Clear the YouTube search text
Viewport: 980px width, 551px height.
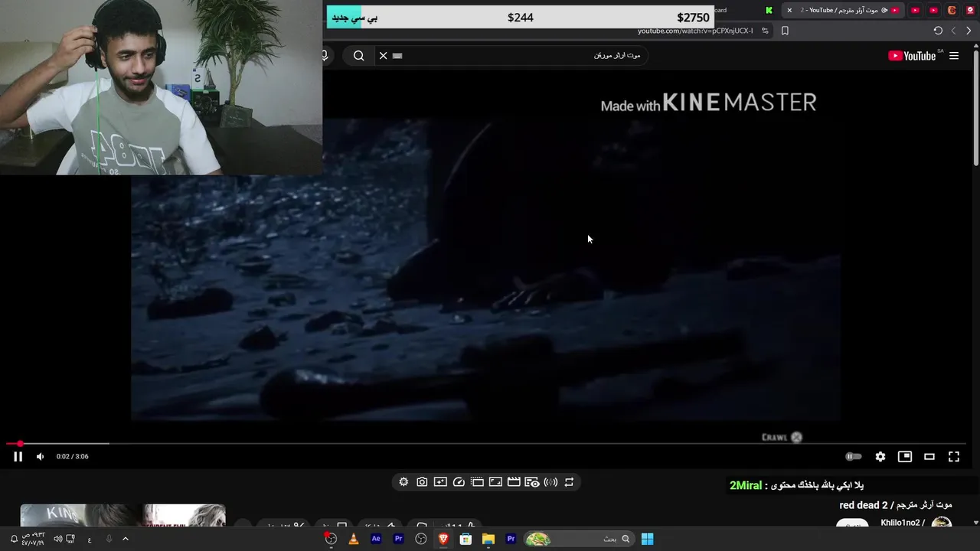(x=384, y=55)
